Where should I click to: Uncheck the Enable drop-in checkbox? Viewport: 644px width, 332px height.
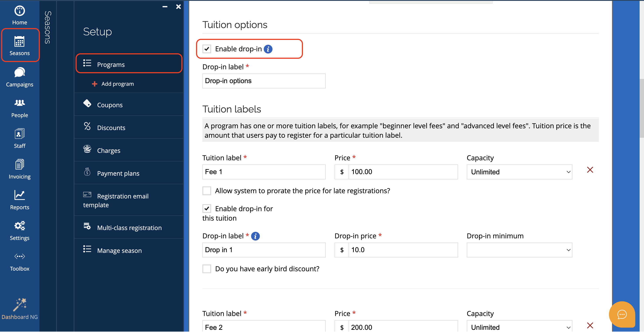207,49
